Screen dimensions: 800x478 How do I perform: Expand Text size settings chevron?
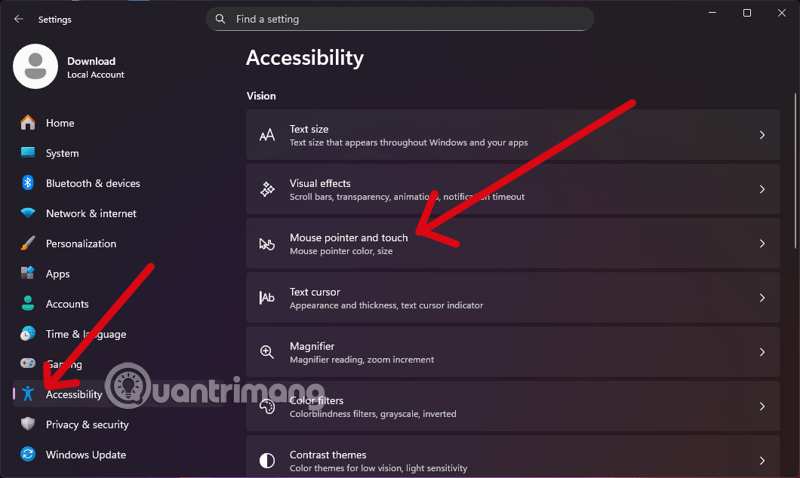762,135
